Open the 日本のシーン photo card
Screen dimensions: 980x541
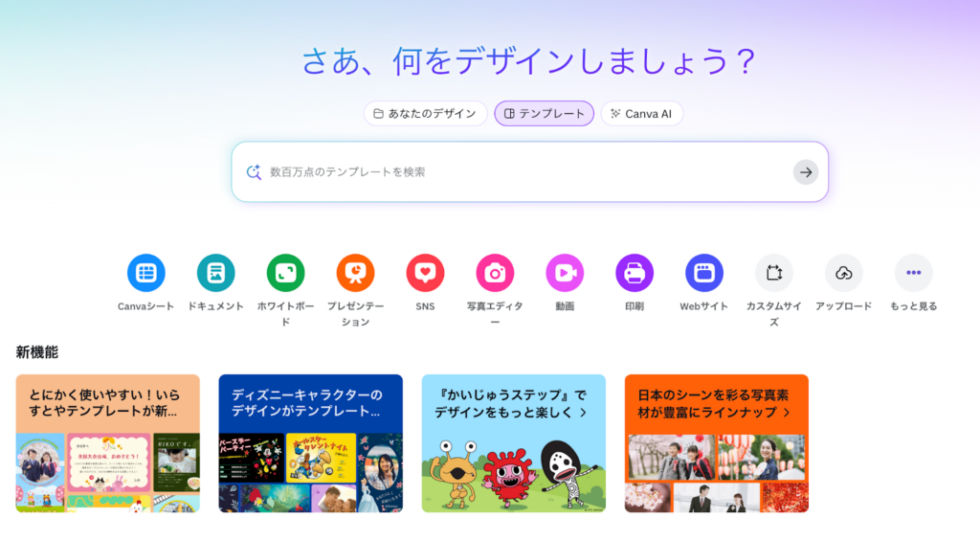[716, 443]
